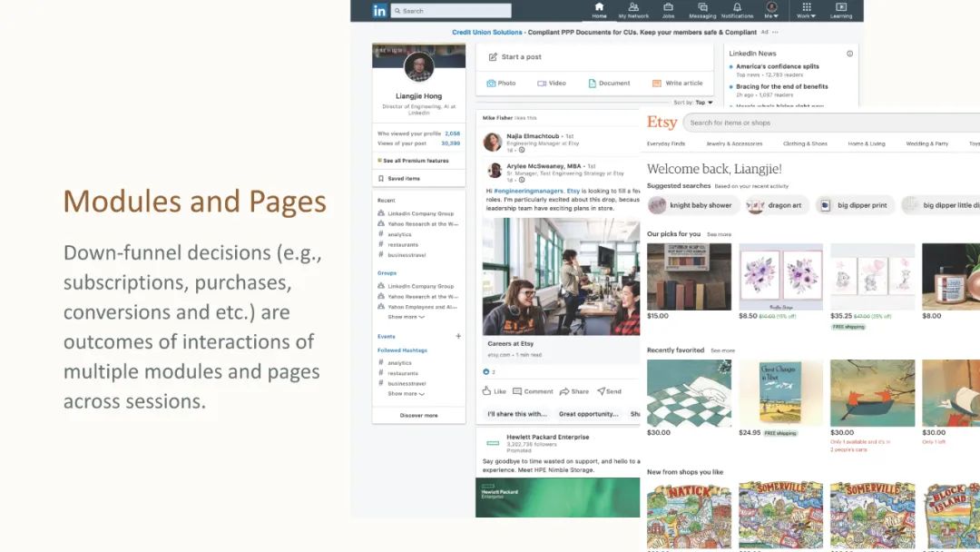Screen dimensions: 980x552
Task: Open Bracing for the end of benefits story
Action: point(781,87)
